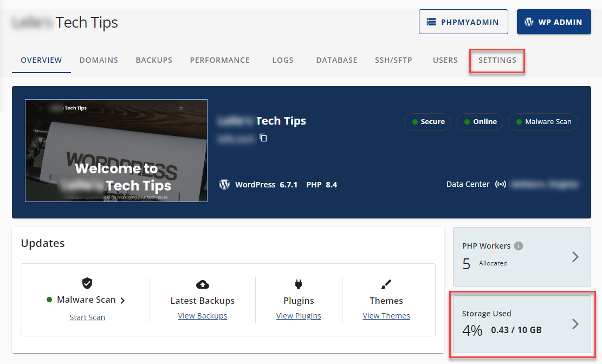Image resolution: width=602 pixels, height=364 pixels.
Task: Click the Plugins plug icon
Action: (x=299, y=284)
